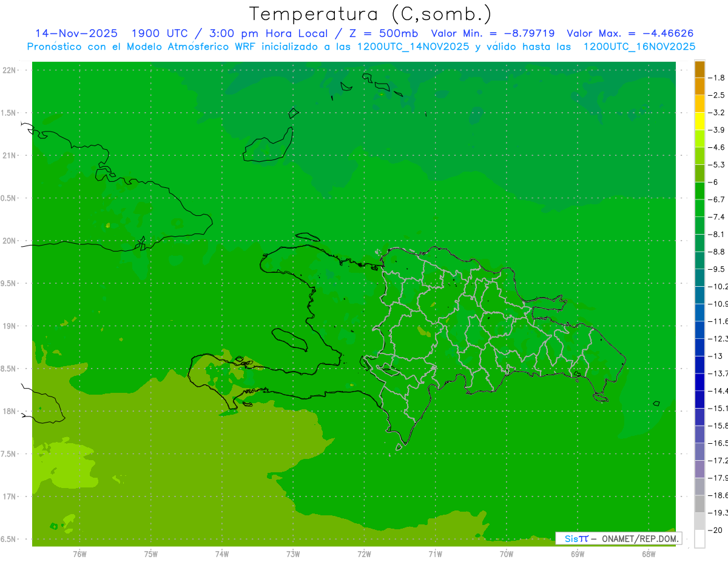Click the '70W' longitude axis label
This screenshot has width=728, height=562.
507,554
